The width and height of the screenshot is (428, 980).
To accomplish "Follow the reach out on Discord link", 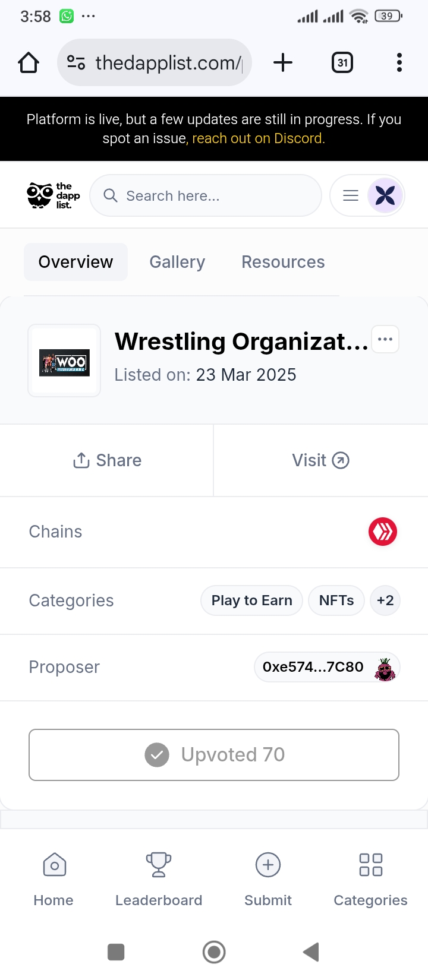I will click(259, 138).
